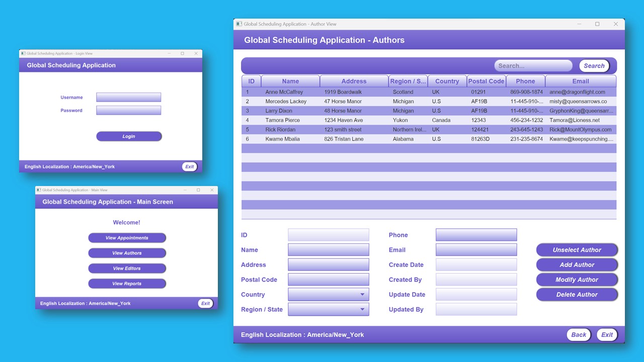Sort authors by the Country column header
644x362 pixels.
tap(447, 81)
